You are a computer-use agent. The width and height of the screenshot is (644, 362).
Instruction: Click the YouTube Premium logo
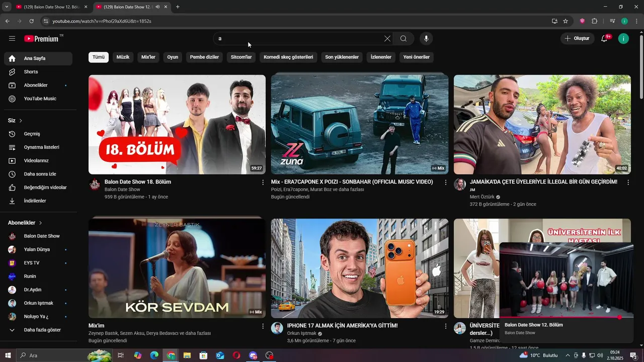coord(41,39)
